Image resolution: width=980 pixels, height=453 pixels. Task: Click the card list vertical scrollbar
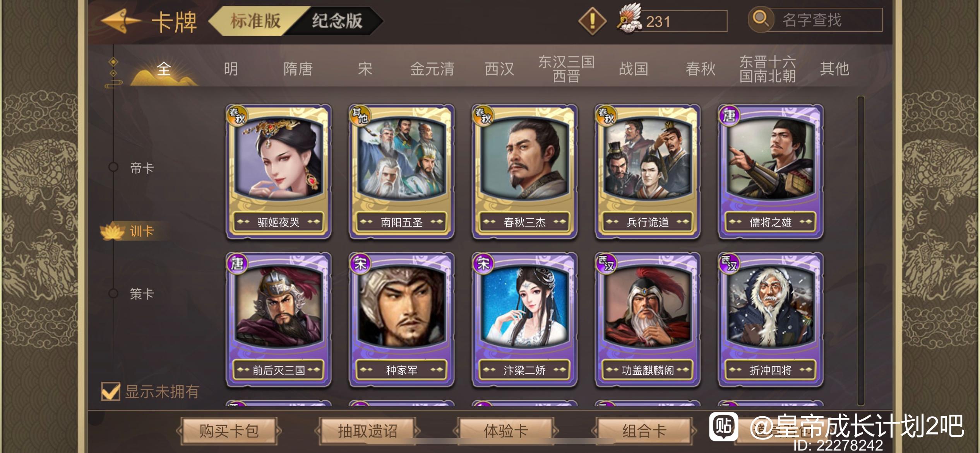click(x=861, y=251)
